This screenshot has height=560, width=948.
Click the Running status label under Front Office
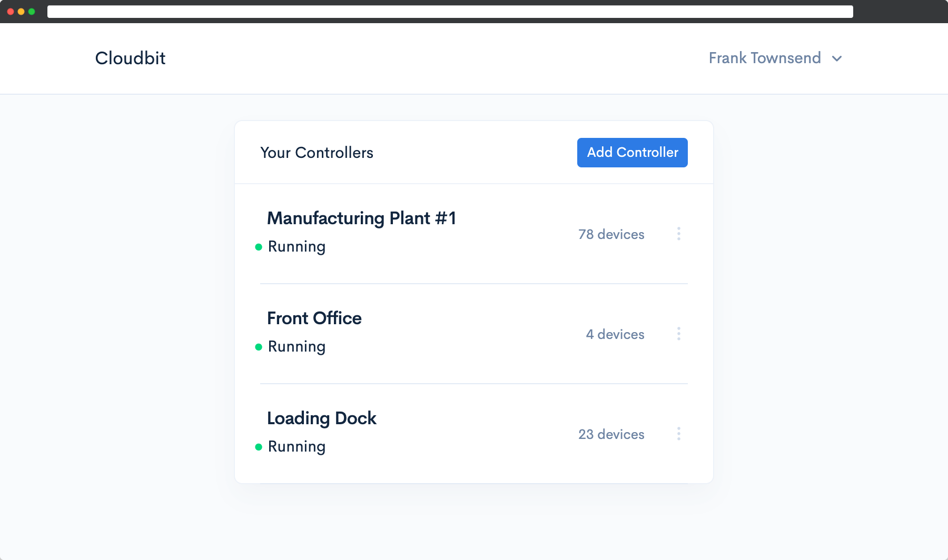[x=297, y=346]
